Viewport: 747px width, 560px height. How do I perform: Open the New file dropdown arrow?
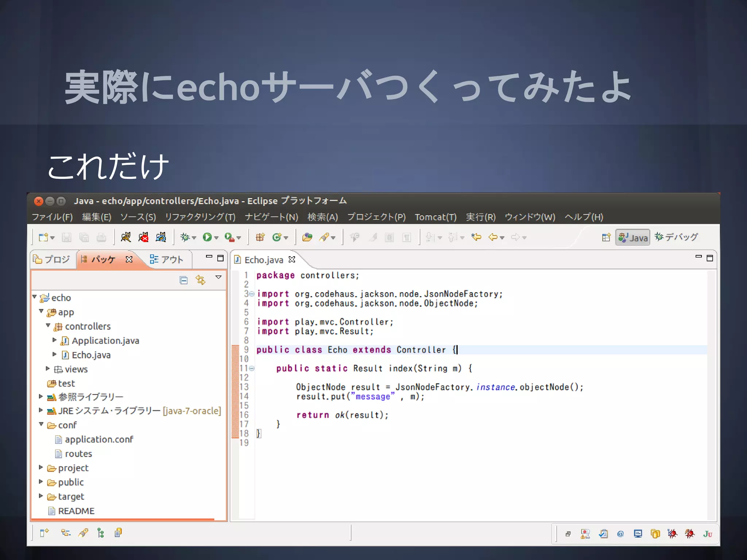(x=53, y=238)
